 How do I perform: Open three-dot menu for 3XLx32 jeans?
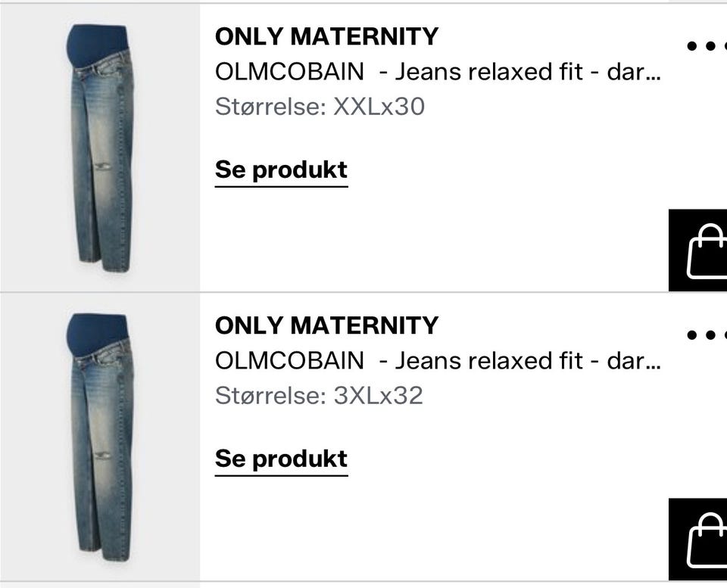coord(707,334)
